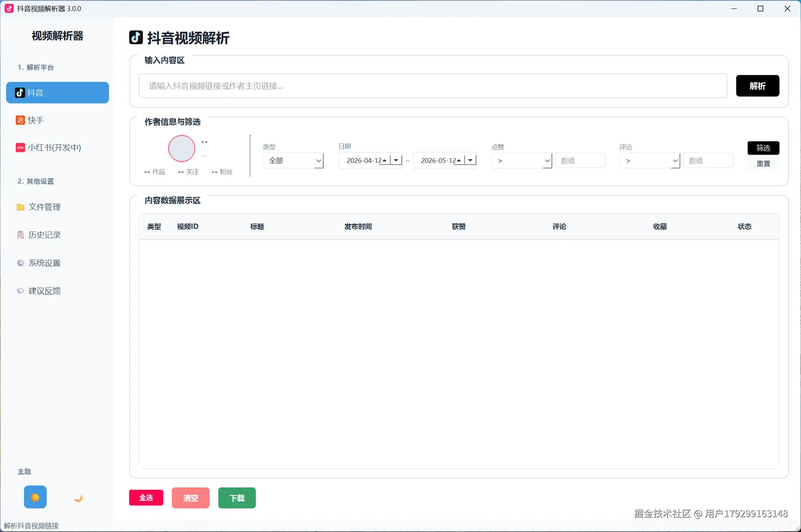Select 抖音 platform in sidebar

pyautogui.click(x=58, y=93)
